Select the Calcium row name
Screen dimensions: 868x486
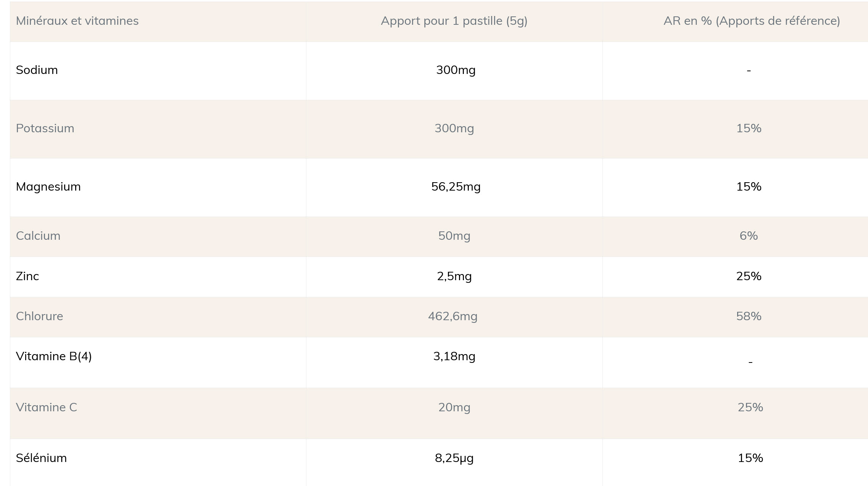point(38,236)
